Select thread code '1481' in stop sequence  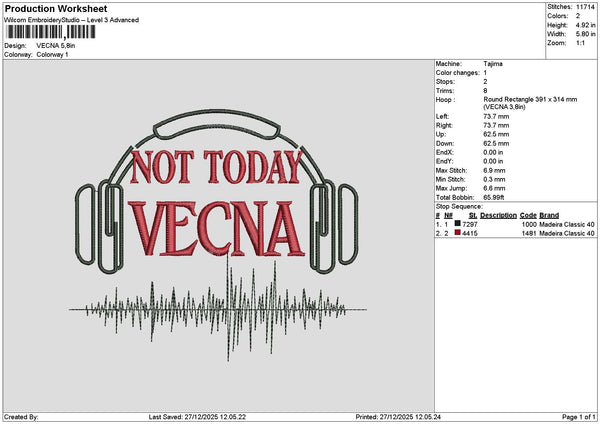point(529,233)
